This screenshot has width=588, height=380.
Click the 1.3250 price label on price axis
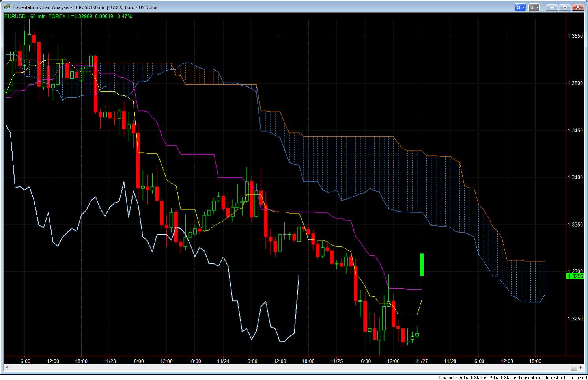[x=575, y=319]
